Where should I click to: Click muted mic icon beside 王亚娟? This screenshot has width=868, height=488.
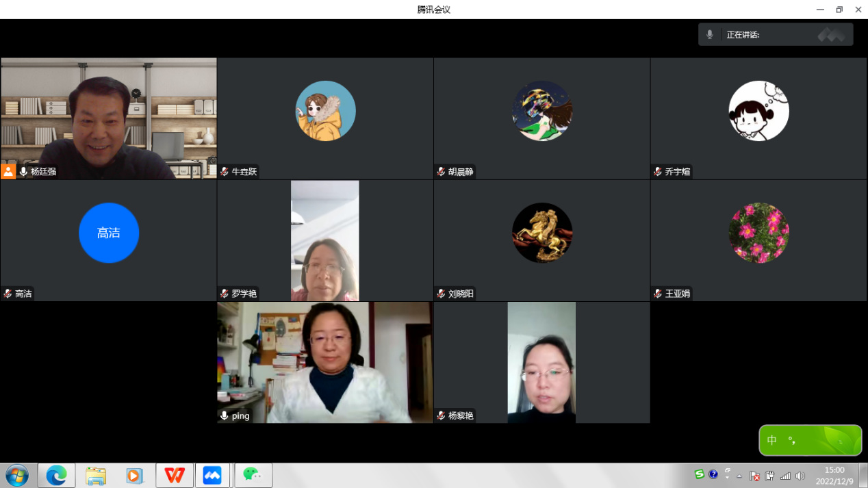(657, 294)
